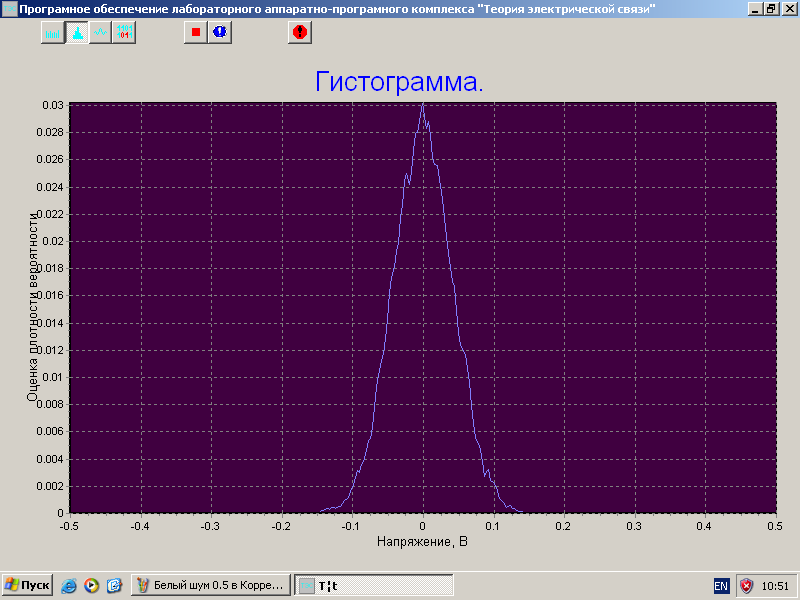Restore down the application window
800x600 pixels.
point(771,9)
